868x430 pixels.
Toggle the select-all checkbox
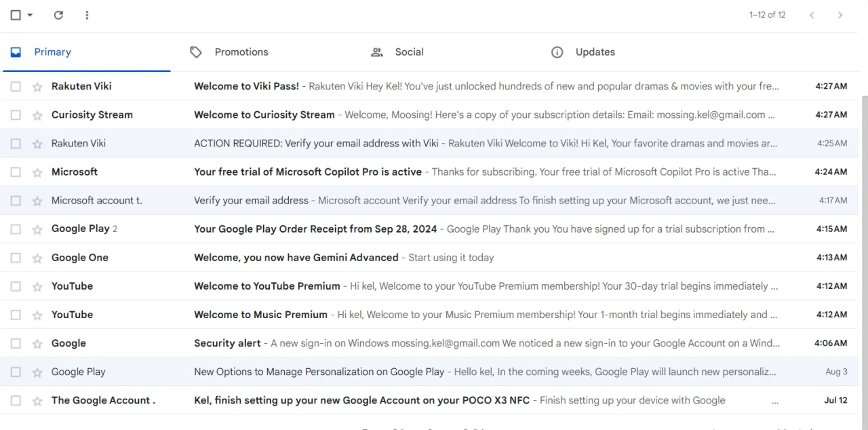coord(16,15)
